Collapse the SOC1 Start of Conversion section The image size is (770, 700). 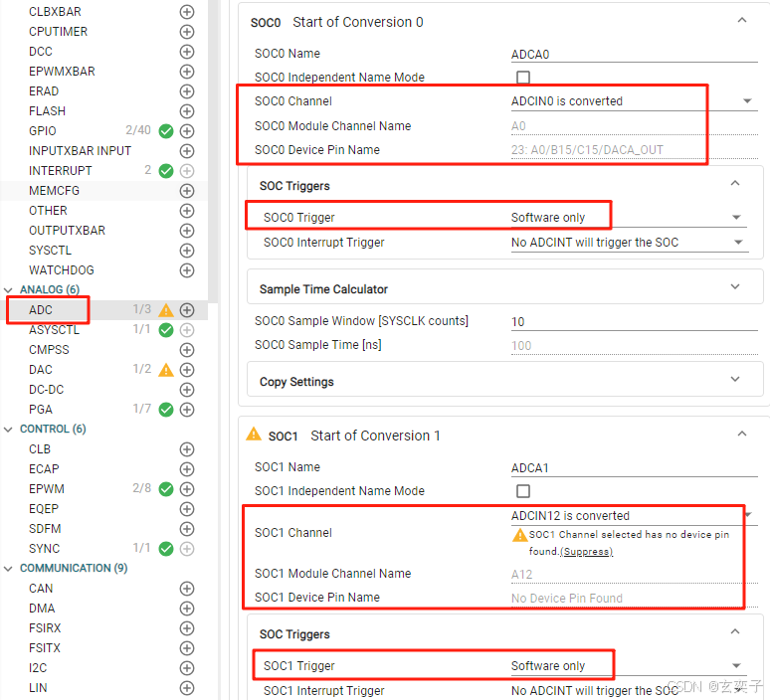click(x=742, y=434)
